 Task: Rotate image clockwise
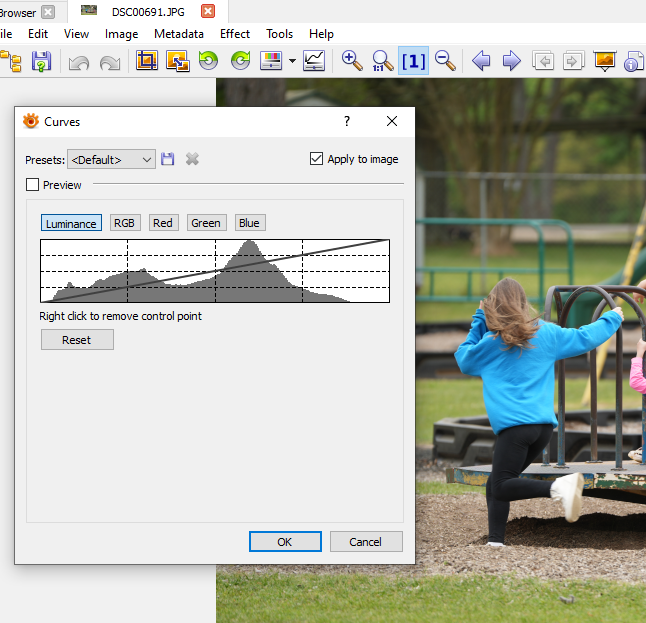point(240,61)
